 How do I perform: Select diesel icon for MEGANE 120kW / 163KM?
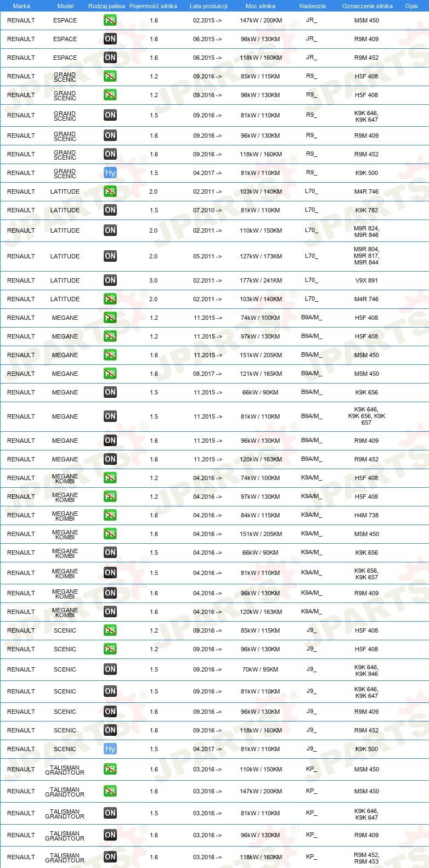click(110, 459)
